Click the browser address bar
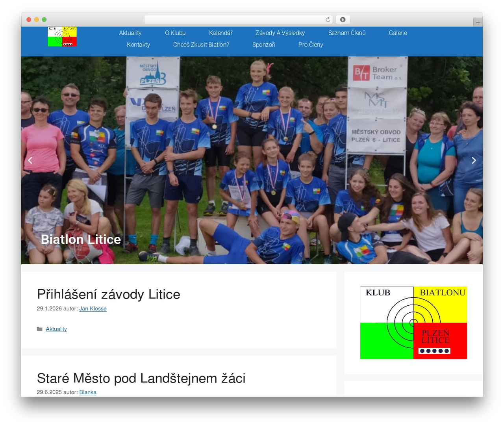The width and height of the screenshot is (504, 427). click(239, 20)
